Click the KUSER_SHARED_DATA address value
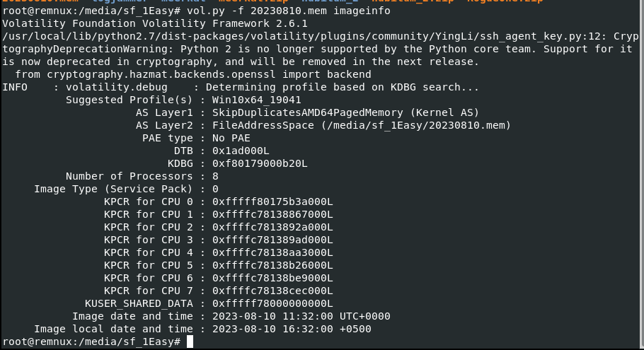644x350 pixels. [x=272, y=303]
